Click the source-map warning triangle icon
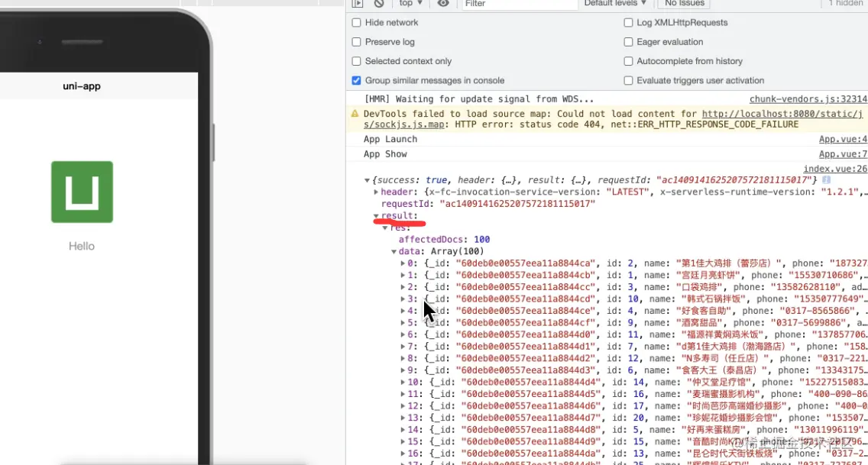The width and height of the screenshot is (868, 465). [x=355, y=114]
